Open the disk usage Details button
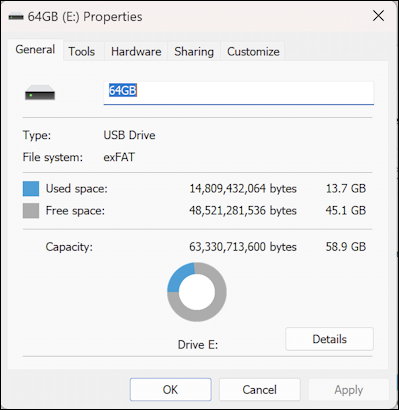 (x=329, y=339)
